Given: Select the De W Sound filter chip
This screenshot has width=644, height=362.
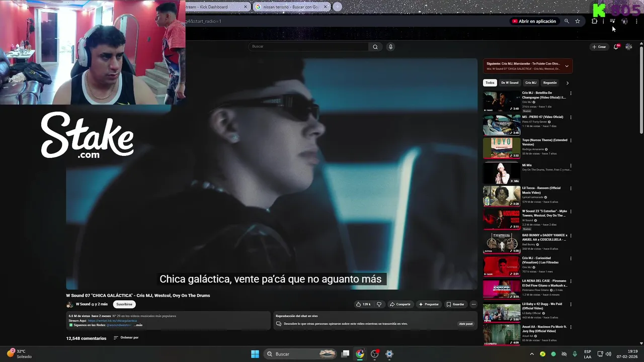Looking at the screenshot, I should tap(510, 83).
